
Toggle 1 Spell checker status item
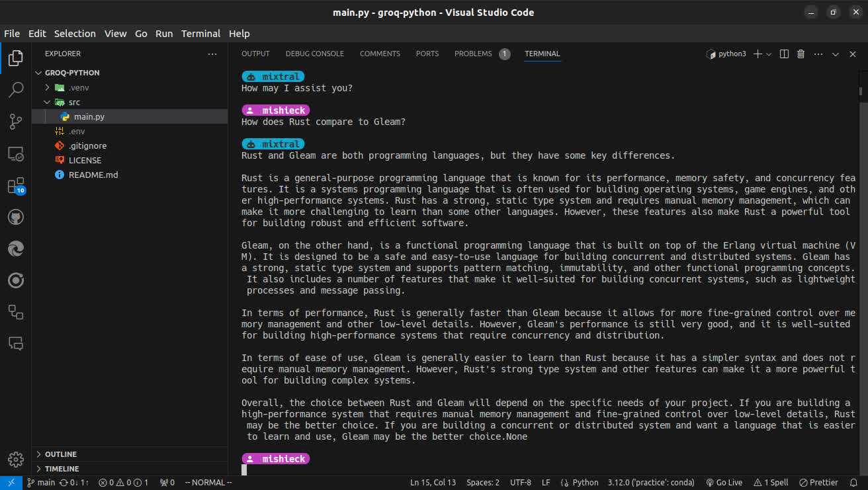770,483
